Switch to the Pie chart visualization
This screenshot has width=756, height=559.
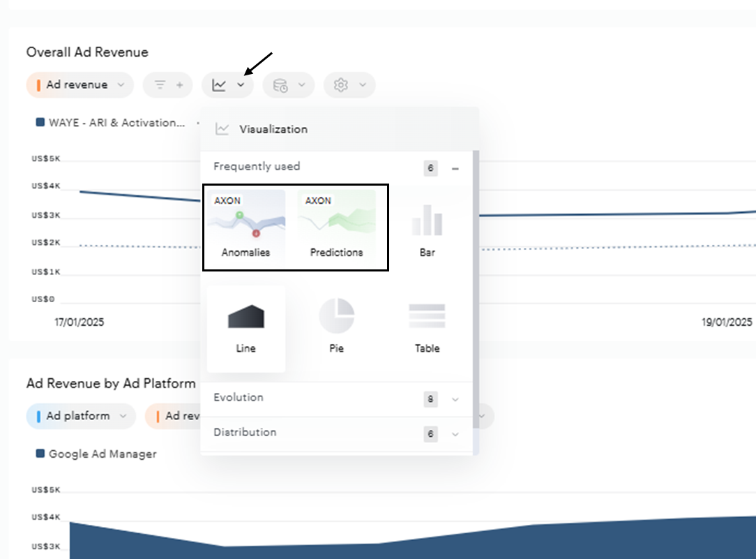pyautogui.click(x=338, y=321)
